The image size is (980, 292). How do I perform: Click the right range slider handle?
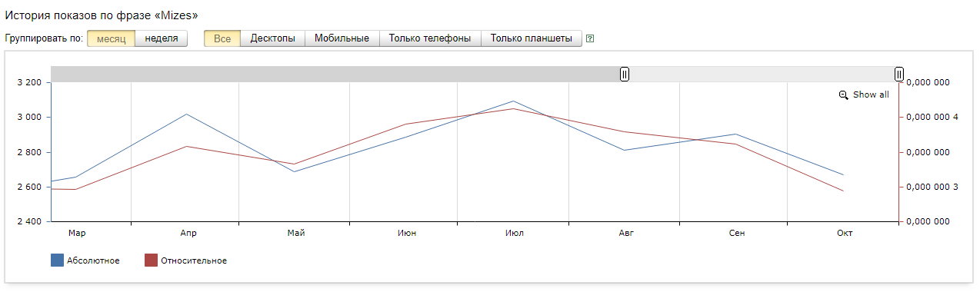click(899, 74)
